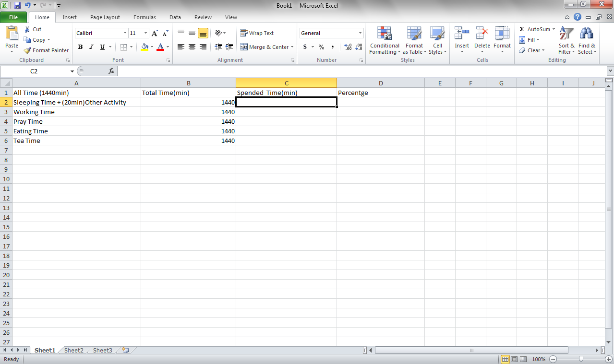
Task: Open the Font Size dropdown
Action: tap(145, 33)
